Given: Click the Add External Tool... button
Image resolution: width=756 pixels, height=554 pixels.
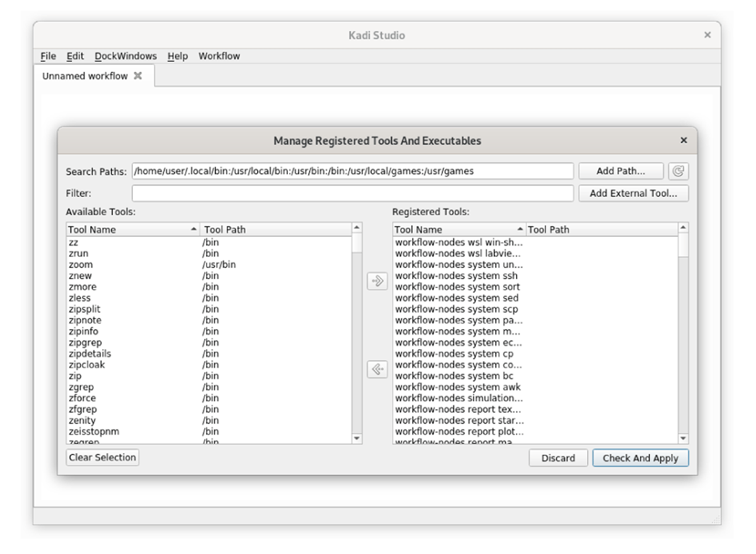Looking at the screenshot, I should [633, 193].
